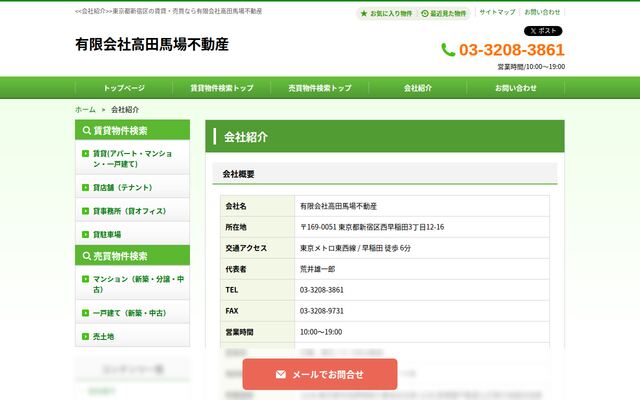The width and height of the screenshot is (640, 400).
Task: Click the FAX number 03-3208-9731
Action: [x=322, y=311]
